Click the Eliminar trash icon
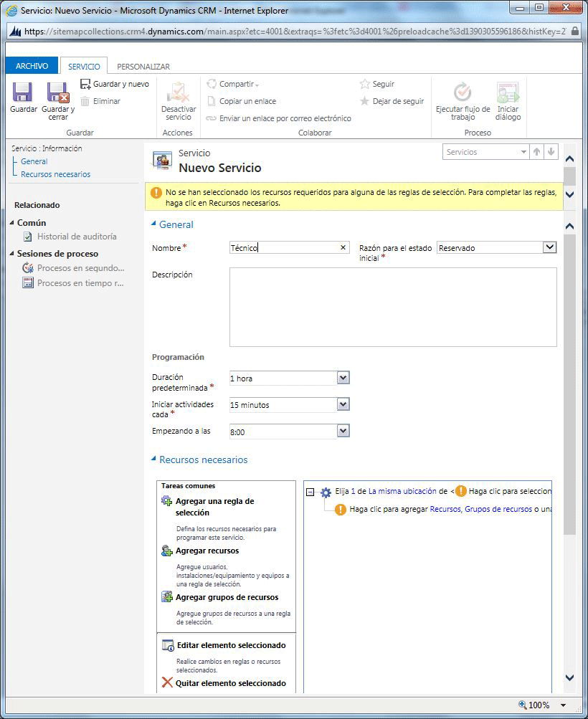 point(85,101)
